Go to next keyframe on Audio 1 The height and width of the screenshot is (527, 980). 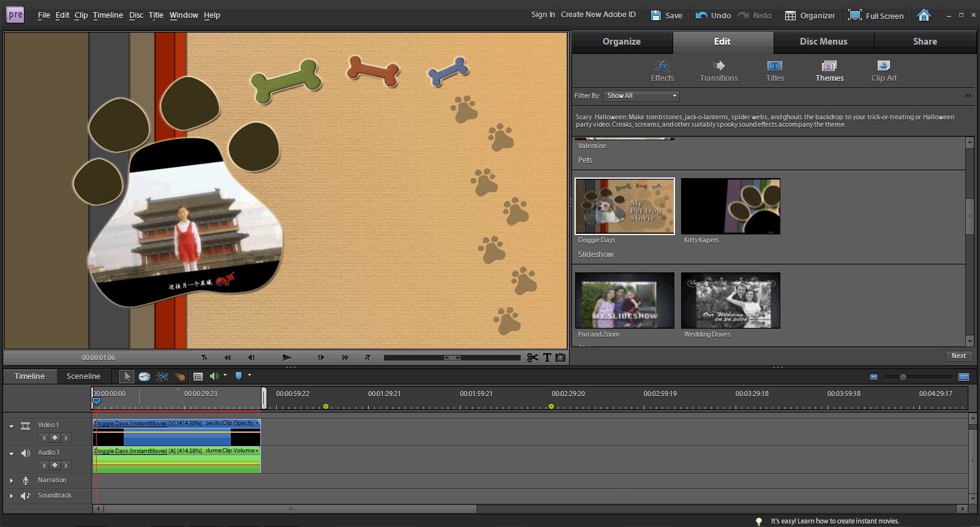[67, 465]
